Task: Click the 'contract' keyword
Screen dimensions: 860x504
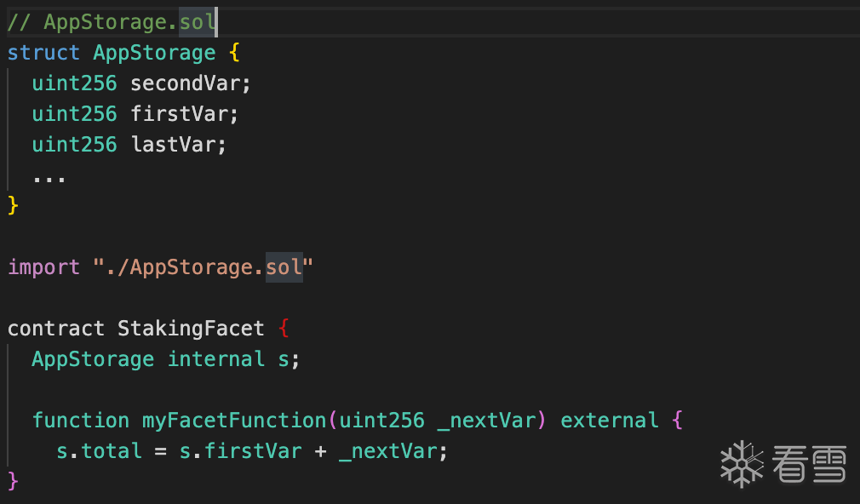Action: click(x=55, y=329)
